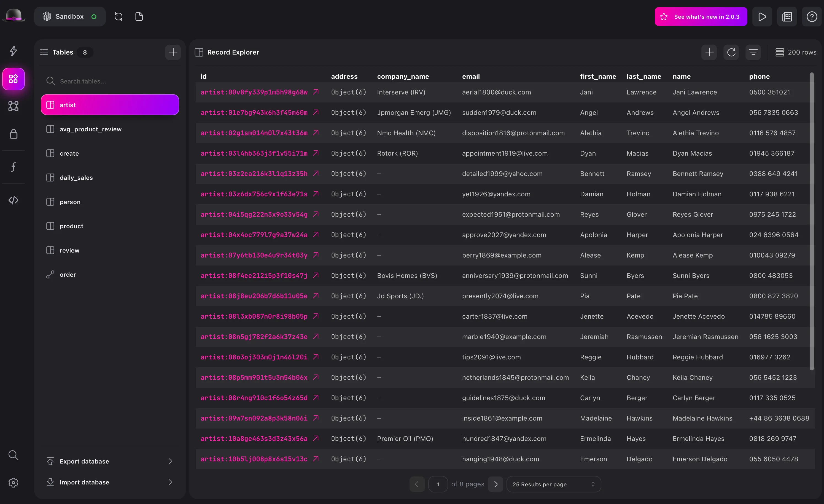Add a new table with plus icon
The height and width of the screenshot is (504, 824).
(173, 52)
